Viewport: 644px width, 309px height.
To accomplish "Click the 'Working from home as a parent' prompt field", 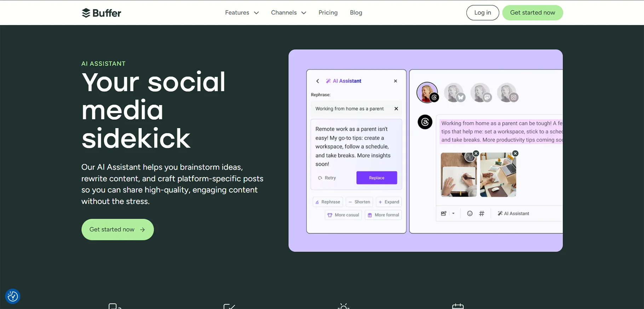I will pyautogui.click(x=356, y=109).
